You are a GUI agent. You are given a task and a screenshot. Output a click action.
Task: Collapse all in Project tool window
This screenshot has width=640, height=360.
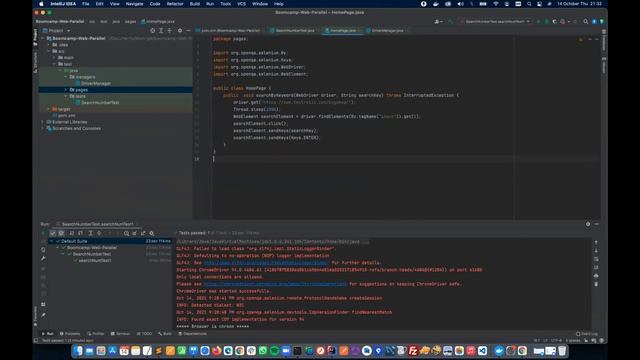(169, 31)
